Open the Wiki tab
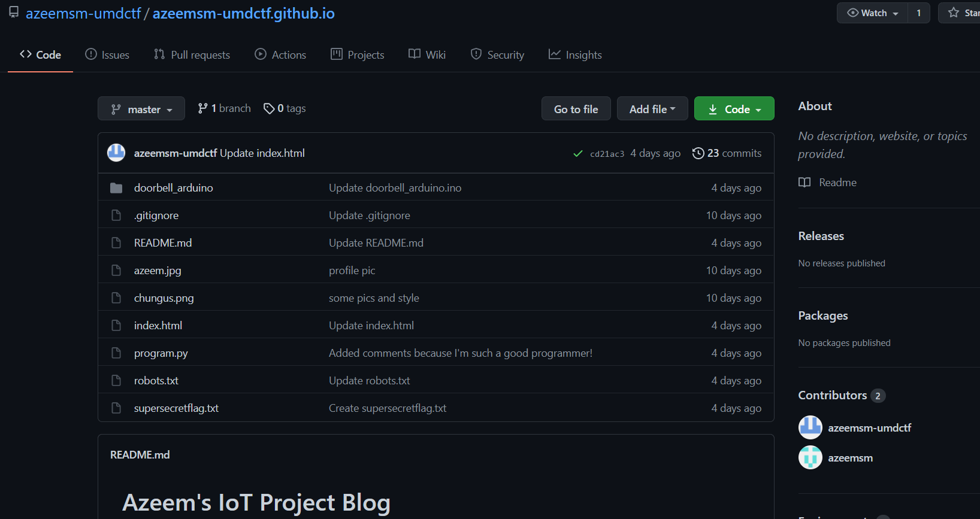This screenshot has width=980, height=519. [427, 54]
